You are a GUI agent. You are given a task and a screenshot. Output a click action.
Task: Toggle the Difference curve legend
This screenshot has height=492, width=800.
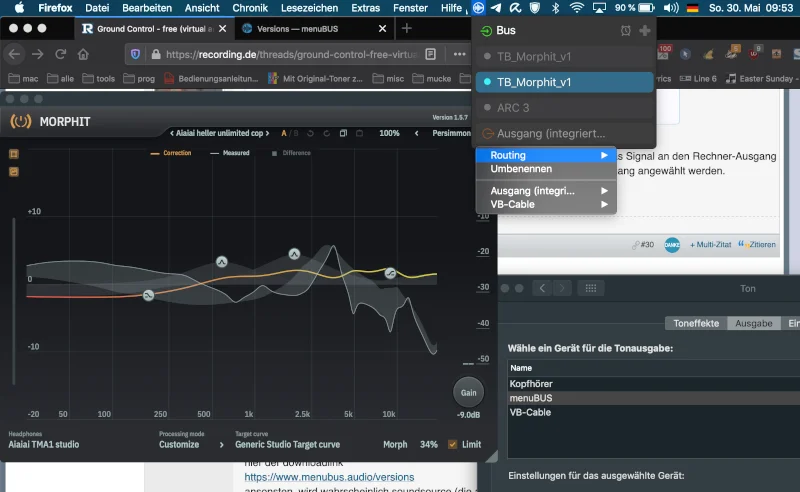tap(291, 153)
